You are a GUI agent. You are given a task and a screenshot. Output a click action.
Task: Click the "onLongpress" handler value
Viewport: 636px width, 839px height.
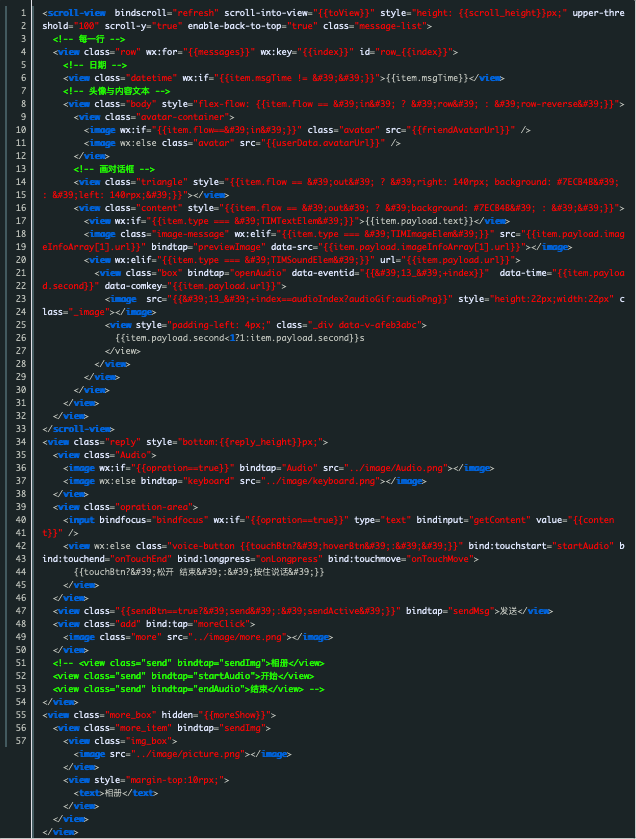click(289, 559)
